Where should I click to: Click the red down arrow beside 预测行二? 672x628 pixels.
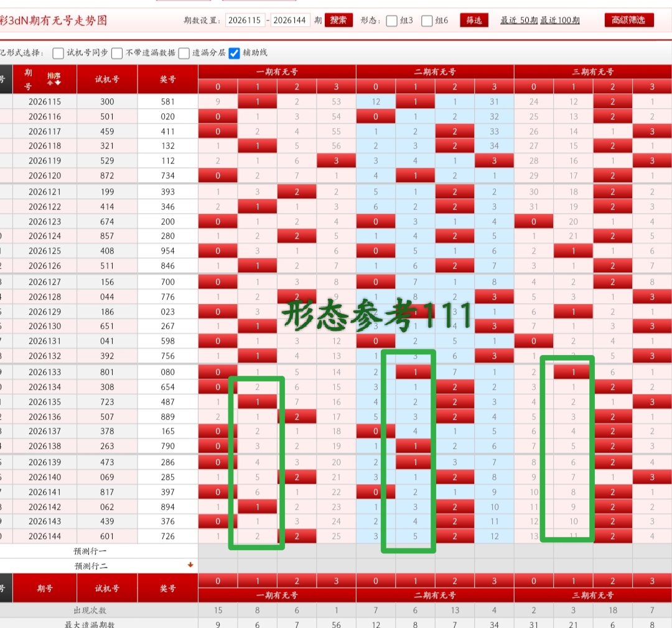[190, 565]
